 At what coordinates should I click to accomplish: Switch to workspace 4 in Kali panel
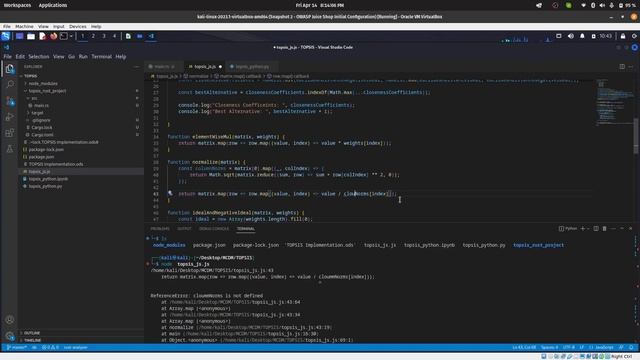114,36
